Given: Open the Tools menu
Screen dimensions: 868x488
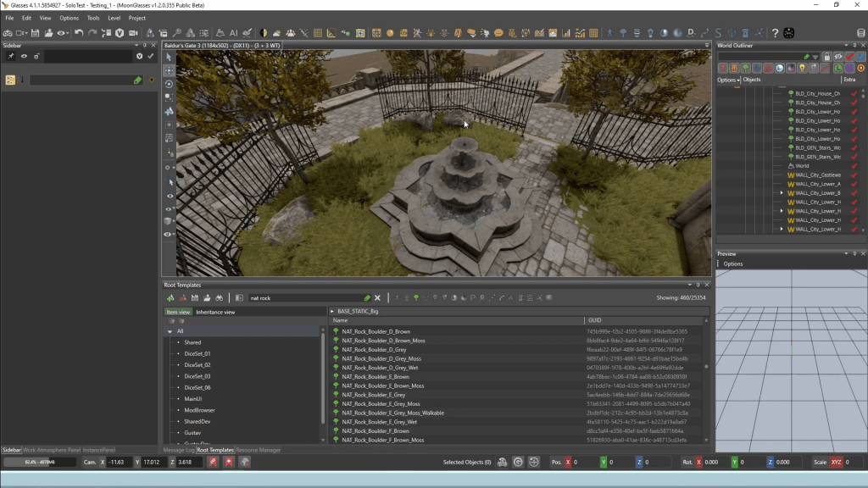Looking at the screenshot, I should pyautogui.click(x=92, y=18).
